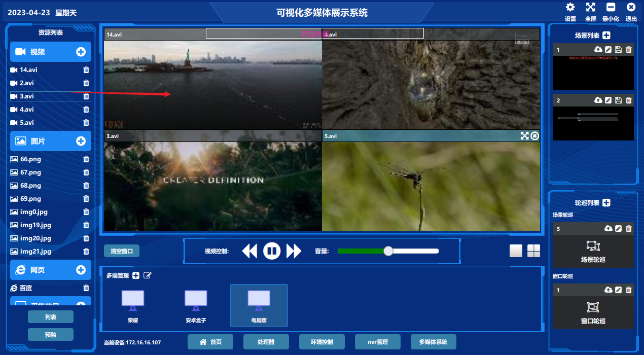Switch to 全屏 fullscreen mode
The image size is (644, 355).
coord(591,7)
